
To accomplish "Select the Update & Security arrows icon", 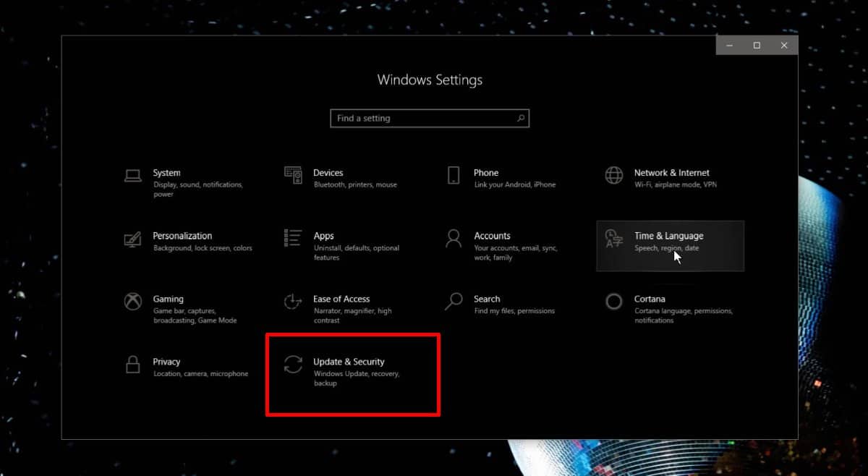I will (x=293, y=364).
